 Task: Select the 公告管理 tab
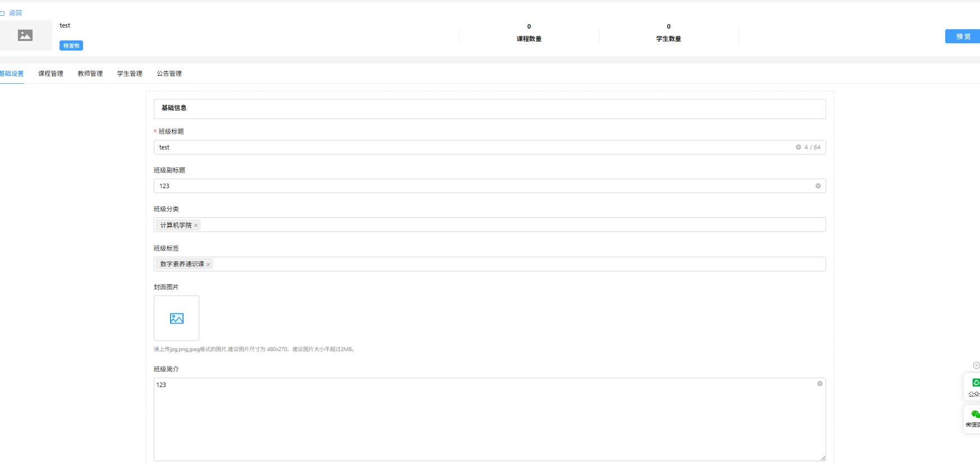coord(169,74)
